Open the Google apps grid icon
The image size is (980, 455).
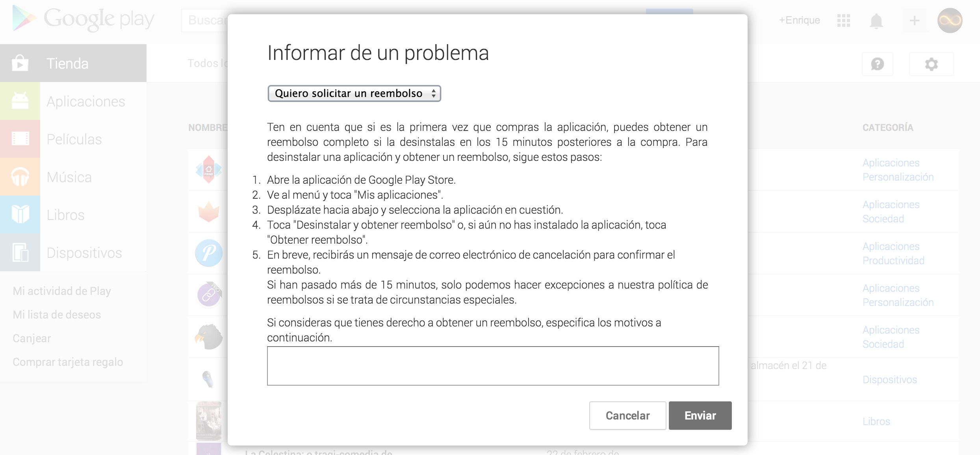(843, 21)
